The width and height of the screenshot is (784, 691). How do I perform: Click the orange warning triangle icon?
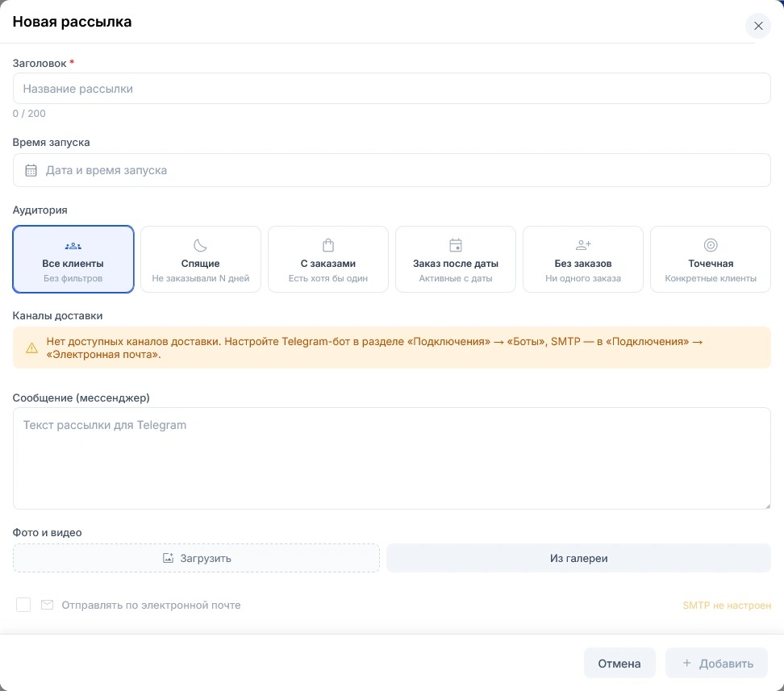[x=31, y=348]
